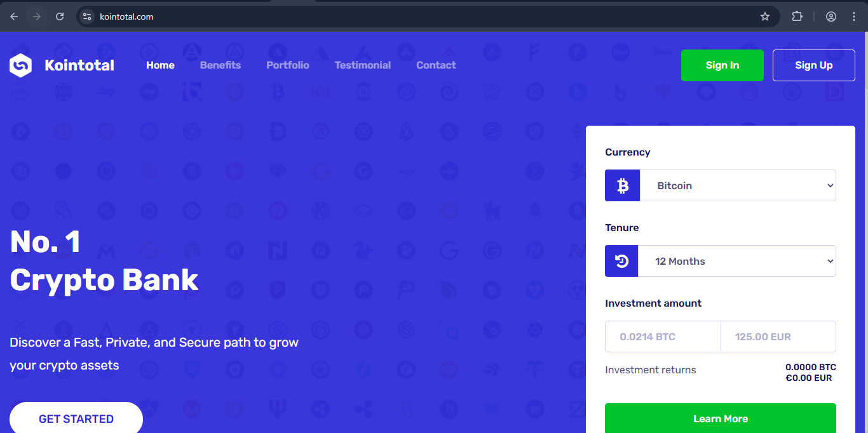Click the clock history icon beside Tenure
Image resolution: width=868 pixels, height=433 pixels.
pos(621,261)
